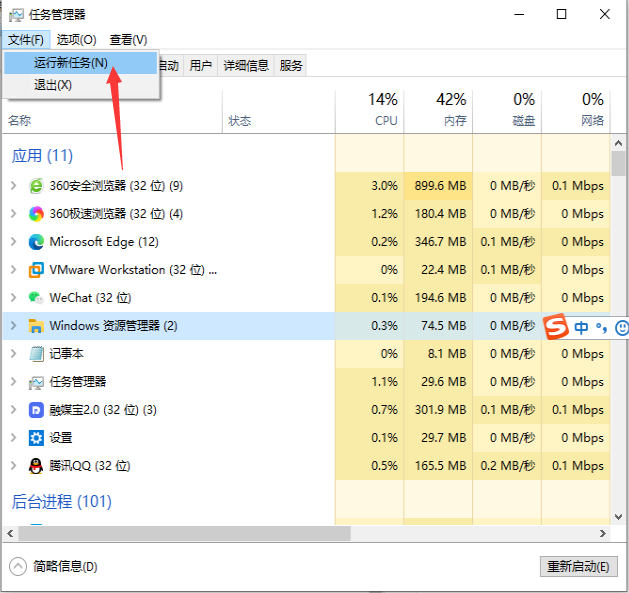Expand the 360安全浏览器 process group

click(13, 186)
